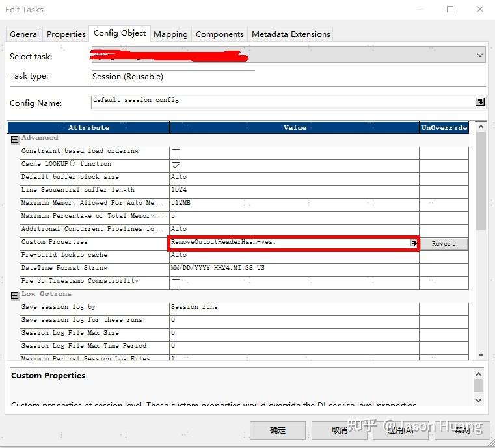Viewport: 495px width, 448px height.
Task: Click the description panel scroll-down arrow
Action: (478, 401)
